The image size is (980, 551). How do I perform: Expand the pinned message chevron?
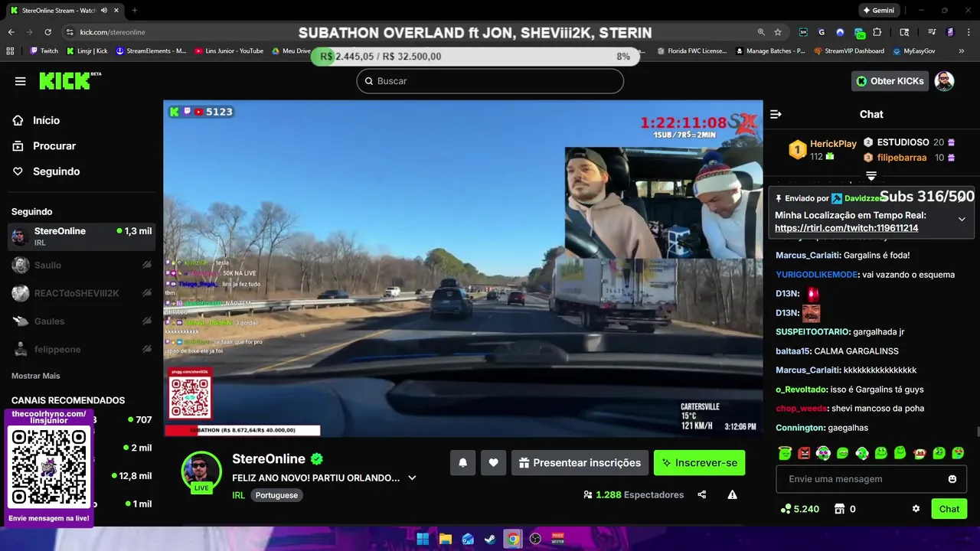point(962,219)
